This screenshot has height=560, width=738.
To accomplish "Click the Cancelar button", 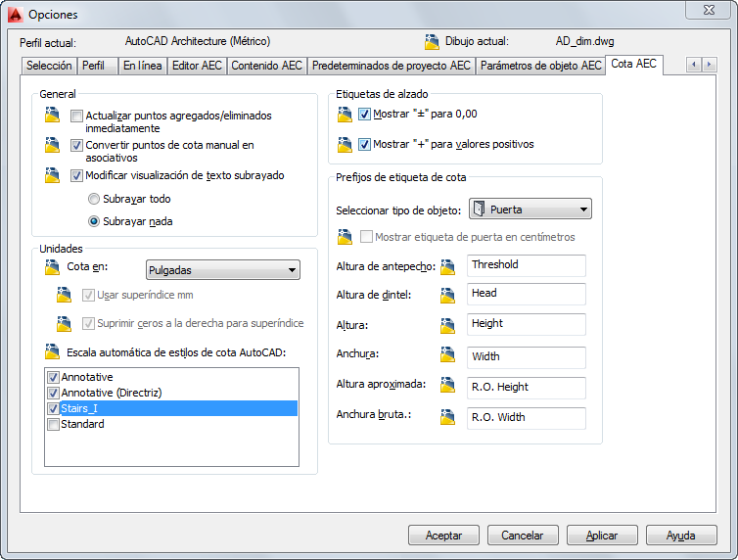I will point(523,536).
